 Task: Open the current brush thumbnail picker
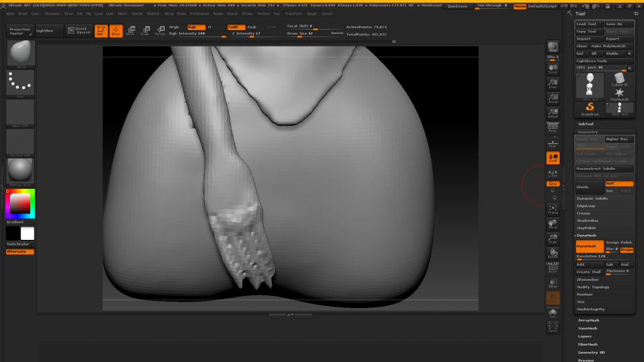21,54
